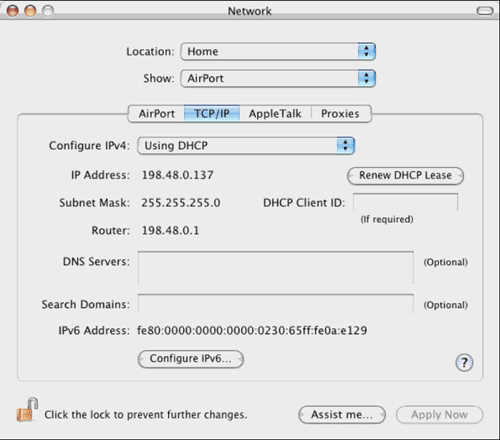This screenshot has height=440, width=500.
Task: Click the Apply Now button
Action: pos(439,415)
